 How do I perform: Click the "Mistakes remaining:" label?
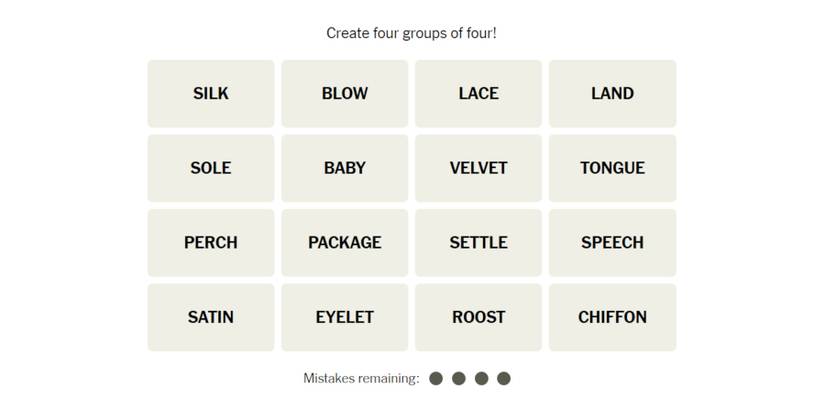(361, 378)
